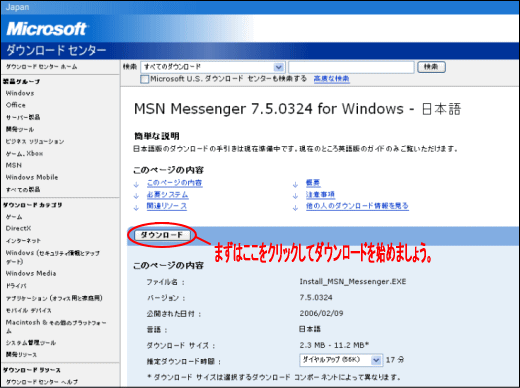Open Windows (セキュリティ情報とアップデート) category
This screenshot has height=388, width=520.
point(52,257)
